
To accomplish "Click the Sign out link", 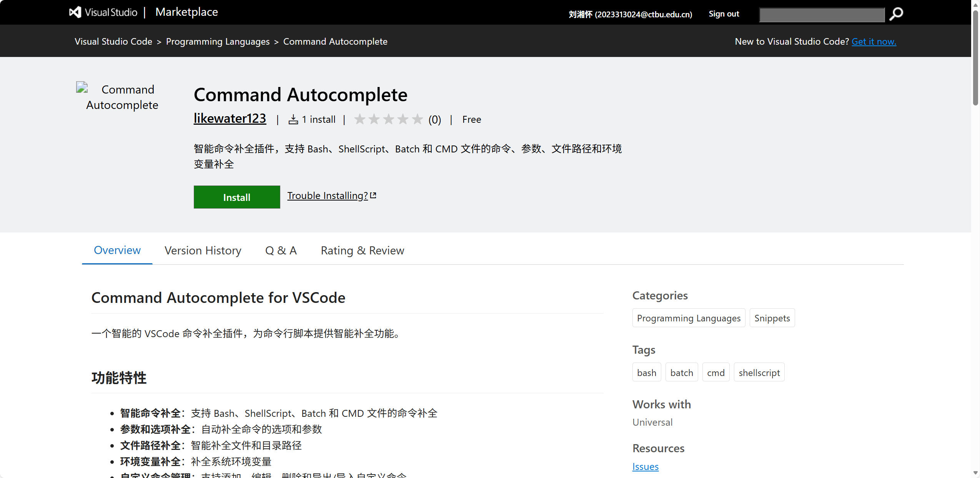I will tap(724, 14).
